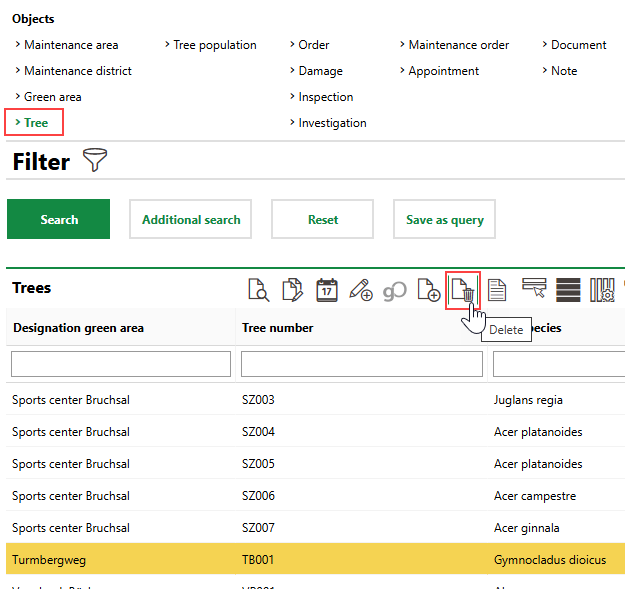The height and width of the screenshot is (589, 625).
Task: Click the Tree number filter input field
Action: (x=361, y=364)
